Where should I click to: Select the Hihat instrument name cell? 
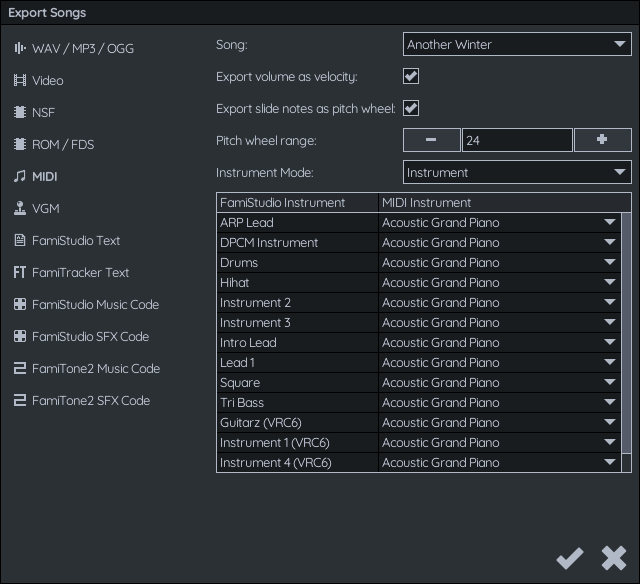tap(297, 282)
